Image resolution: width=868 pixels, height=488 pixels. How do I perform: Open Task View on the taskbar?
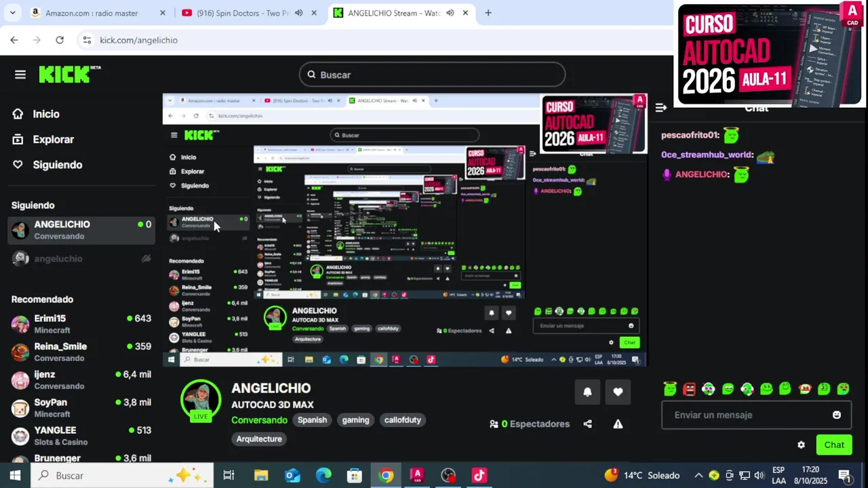[229, 475]
